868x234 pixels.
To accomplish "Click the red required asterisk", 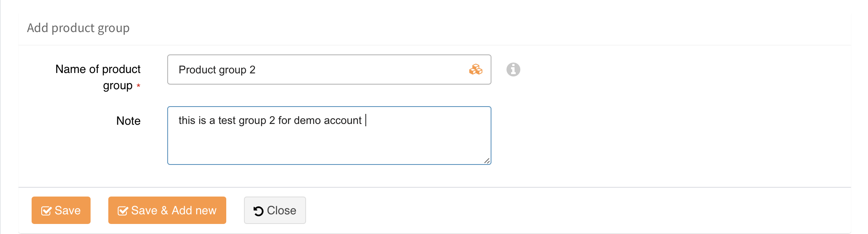I will pos(138,86).
